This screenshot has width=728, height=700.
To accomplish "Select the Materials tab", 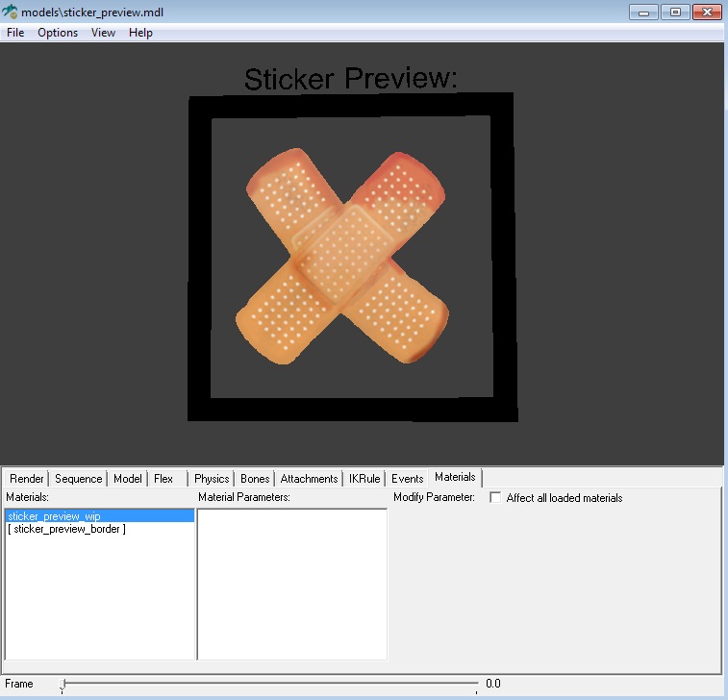I will tap(455, 477).
